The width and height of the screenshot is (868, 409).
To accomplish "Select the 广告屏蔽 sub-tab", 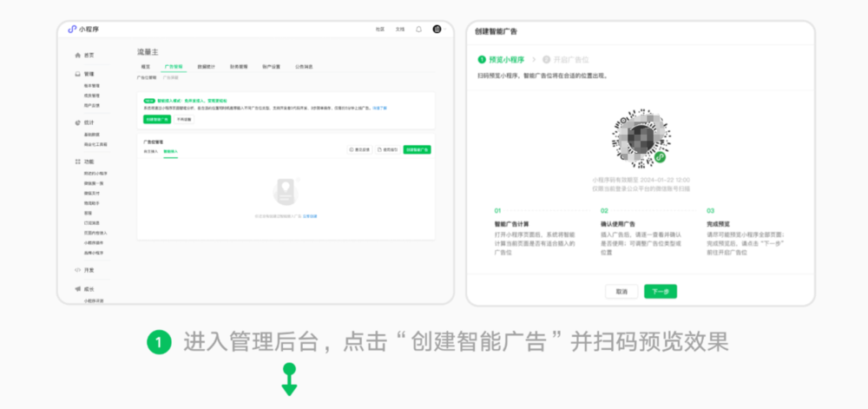I will (x=170, y=78).
